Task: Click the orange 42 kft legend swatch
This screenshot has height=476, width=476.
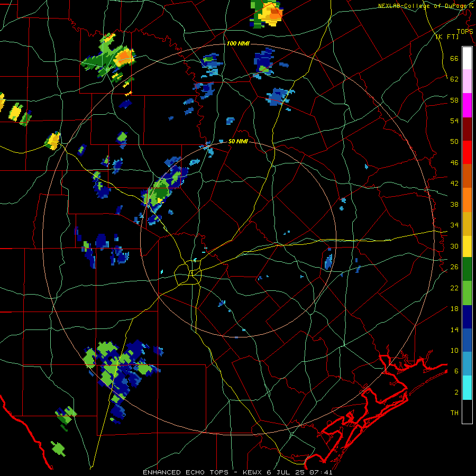Action: coord(467,200)
